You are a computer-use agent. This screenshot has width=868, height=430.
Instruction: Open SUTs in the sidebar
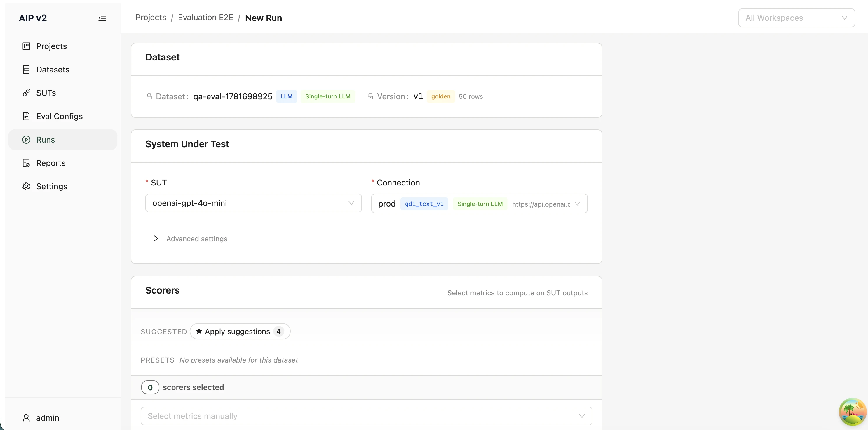[x=63, y=93]
